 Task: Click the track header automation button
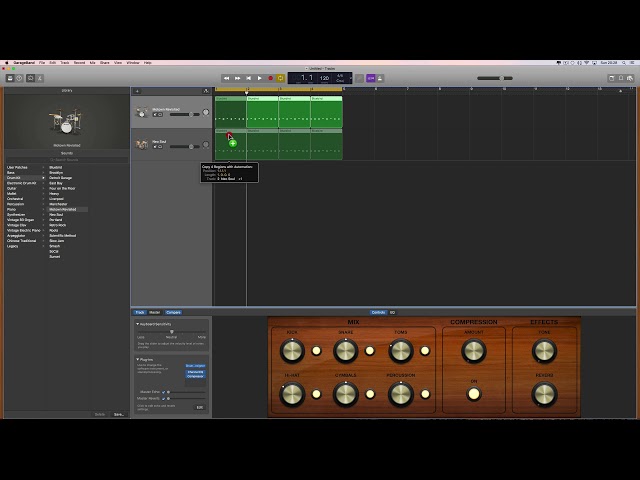(x=206, y=91)
